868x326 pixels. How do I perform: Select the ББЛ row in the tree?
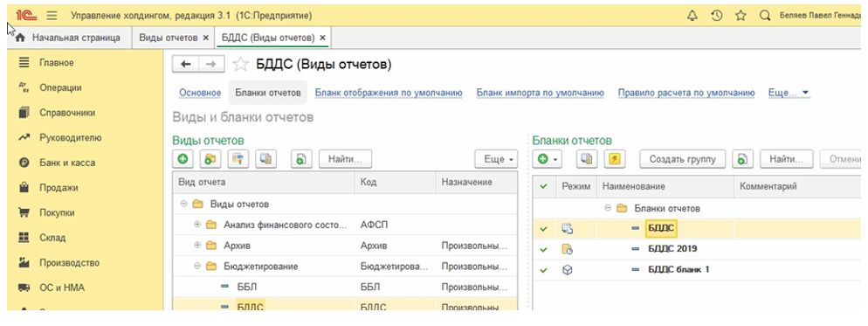[x=346, y=288]
